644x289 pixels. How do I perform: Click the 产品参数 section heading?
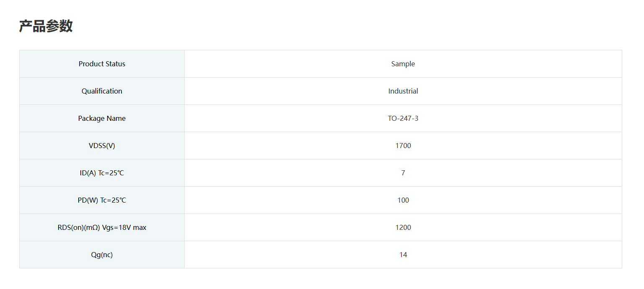click(46, 26)
